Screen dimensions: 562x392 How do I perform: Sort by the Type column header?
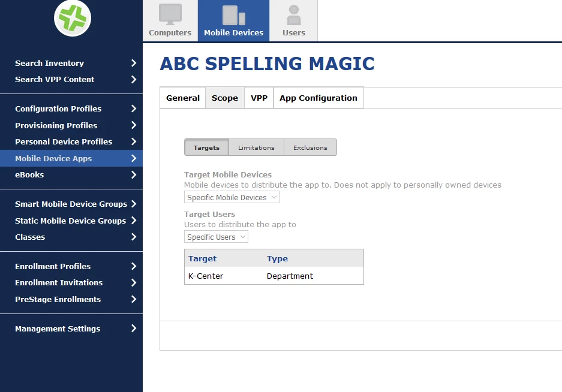pyautogui.click(x=277, y=258)
